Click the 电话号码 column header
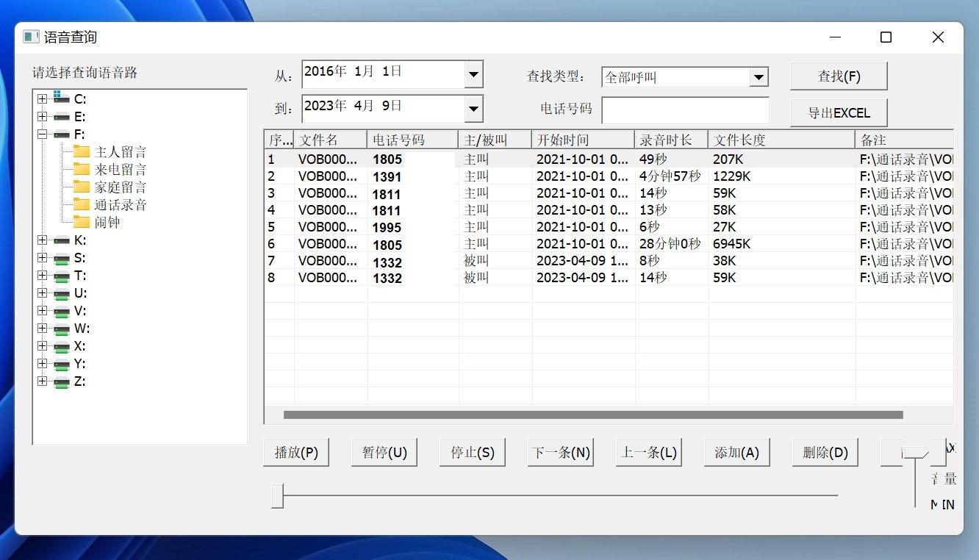 pos(412,140)
